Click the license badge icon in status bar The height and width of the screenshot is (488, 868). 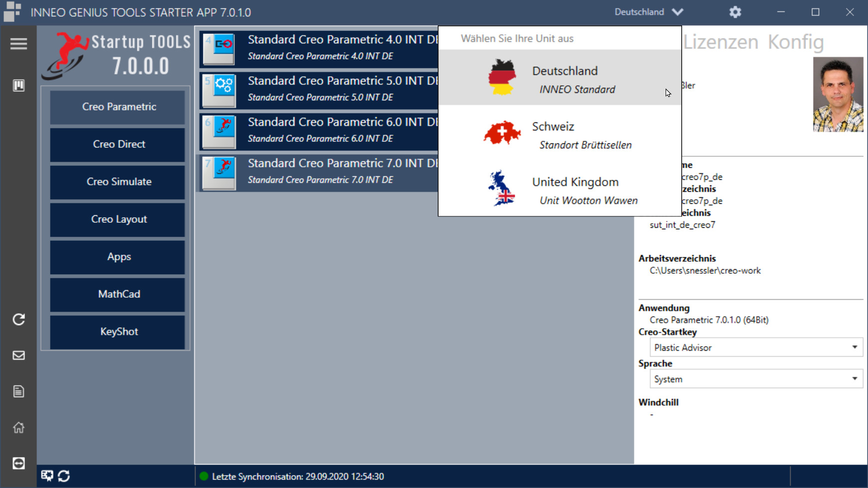pyautogui.click(x=46, y=476)
